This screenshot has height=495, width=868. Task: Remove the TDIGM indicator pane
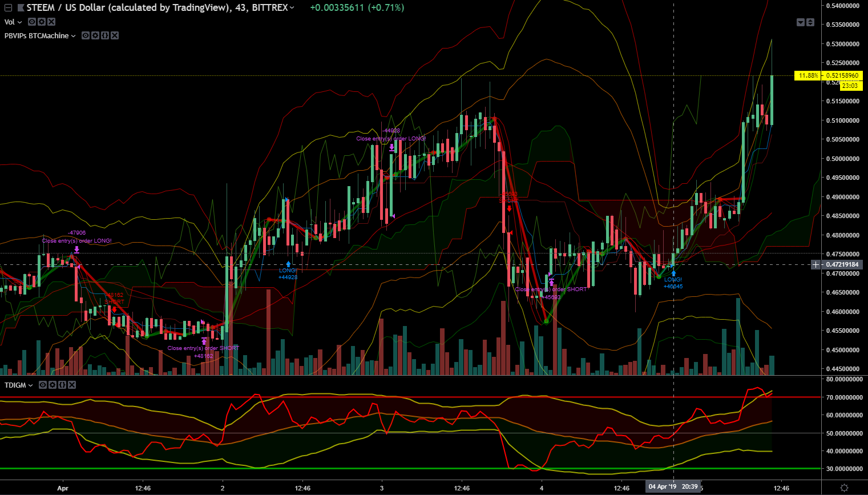72,385
